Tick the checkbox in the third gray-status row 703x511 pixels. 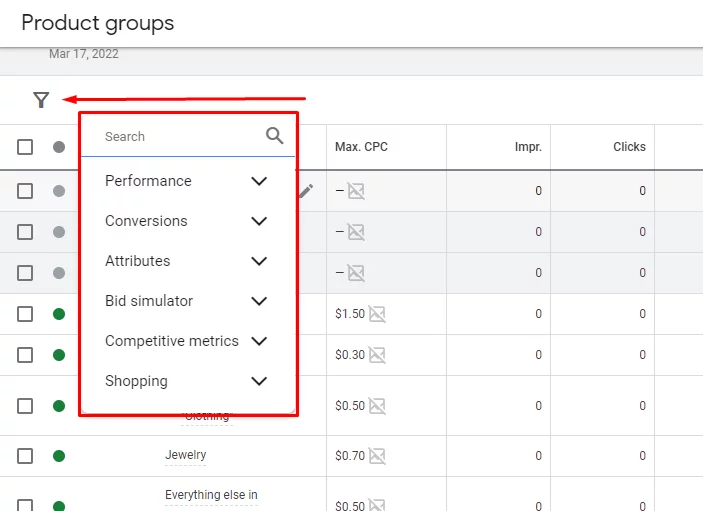25,273
